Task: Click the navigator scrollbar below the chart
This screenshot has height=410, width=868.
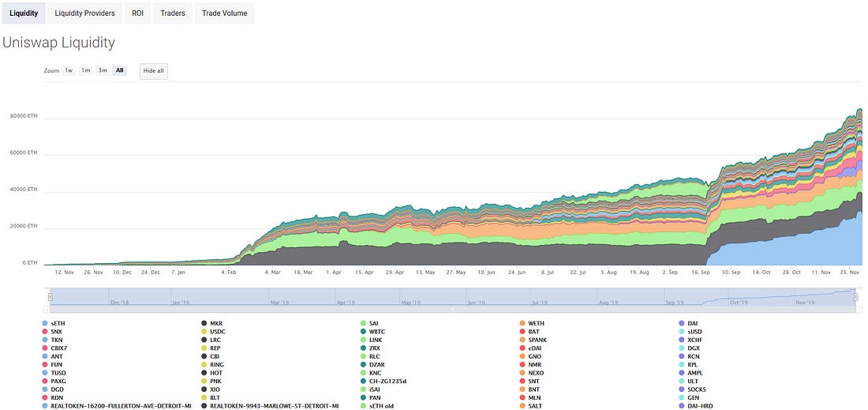Action: 452,309
